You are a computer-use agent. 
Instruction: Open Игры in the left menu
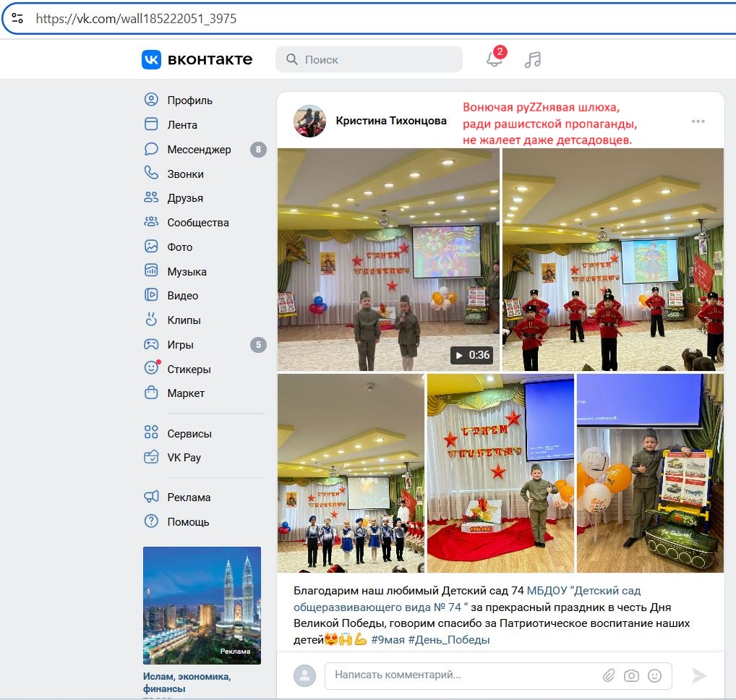[180, 345]
